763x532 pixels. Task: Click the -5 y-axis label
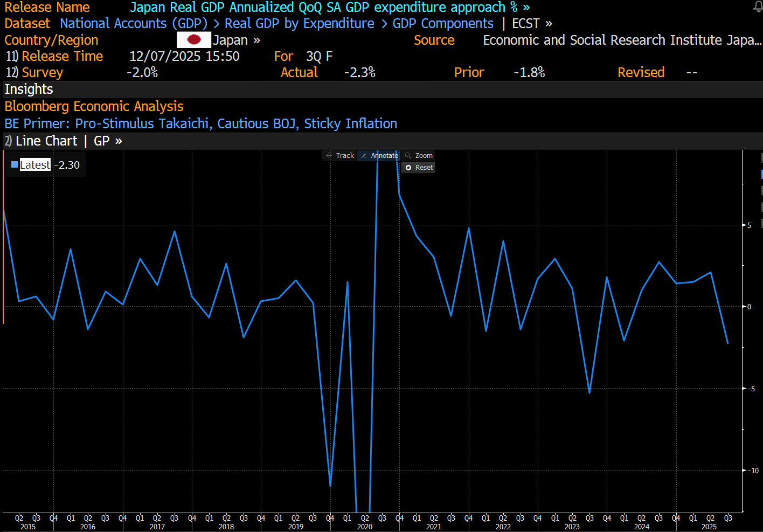[752, 389]
